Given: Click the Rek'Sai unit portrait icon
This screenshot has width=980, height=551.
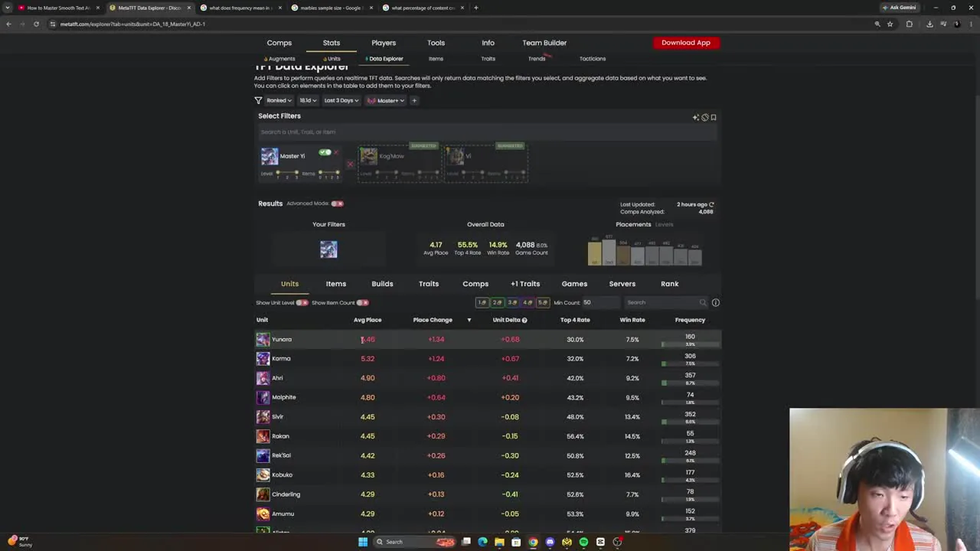Looking at the screenshot, I should (263, 455).
